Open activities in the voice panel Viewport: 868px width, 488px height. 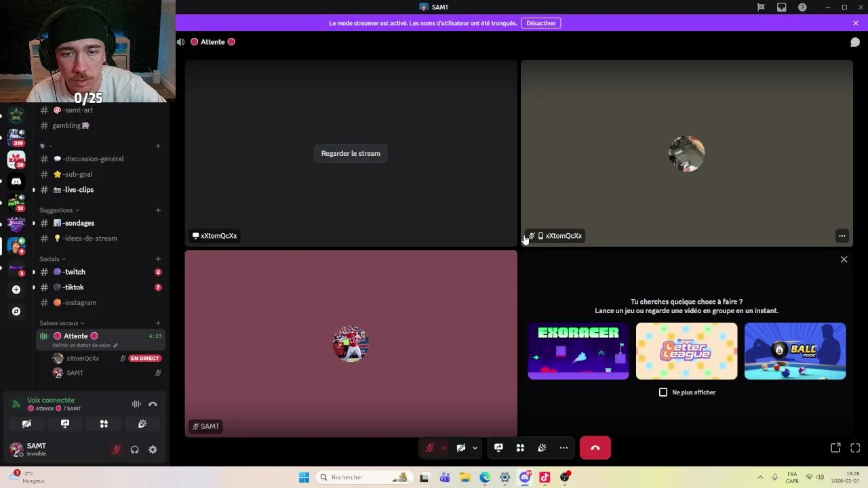pyautogui.click(x=104, y=424)
